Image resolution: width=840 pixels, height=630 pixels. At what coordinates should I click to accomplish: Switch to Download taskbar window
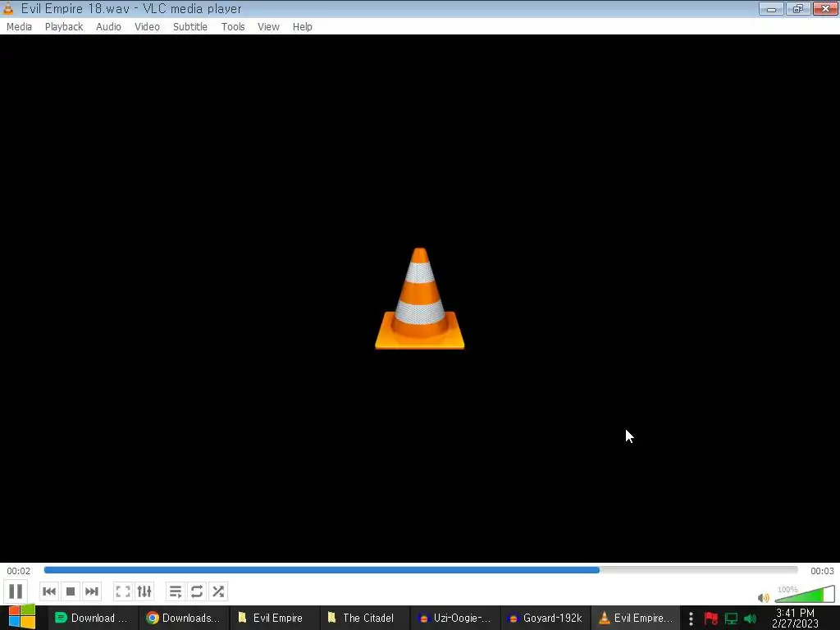click(x=92, y=619)
